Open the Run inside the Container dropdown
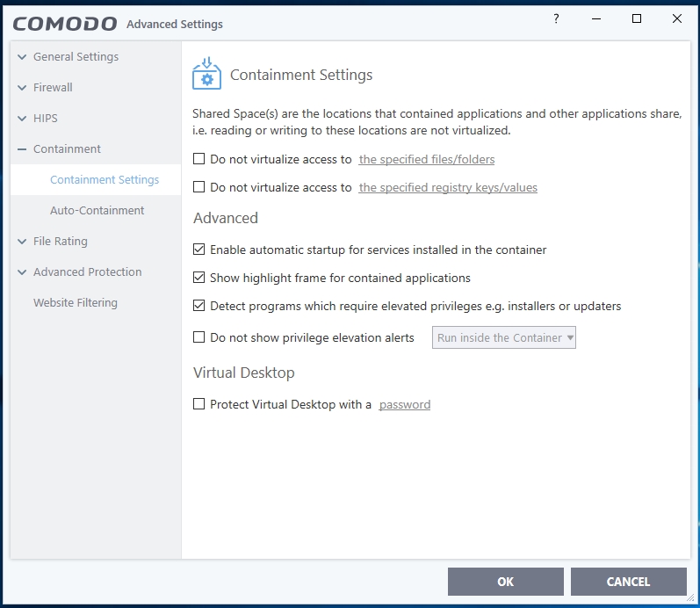Viewport: 700px width, 608px height. pyautogui.click(x=504, y=338)
